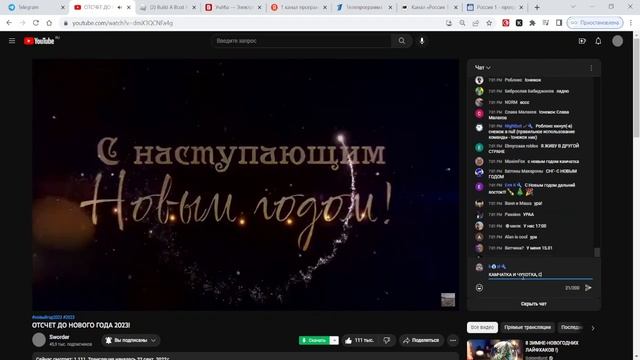
Task: Open the hashtag link above title
Action: coord(53,317)
